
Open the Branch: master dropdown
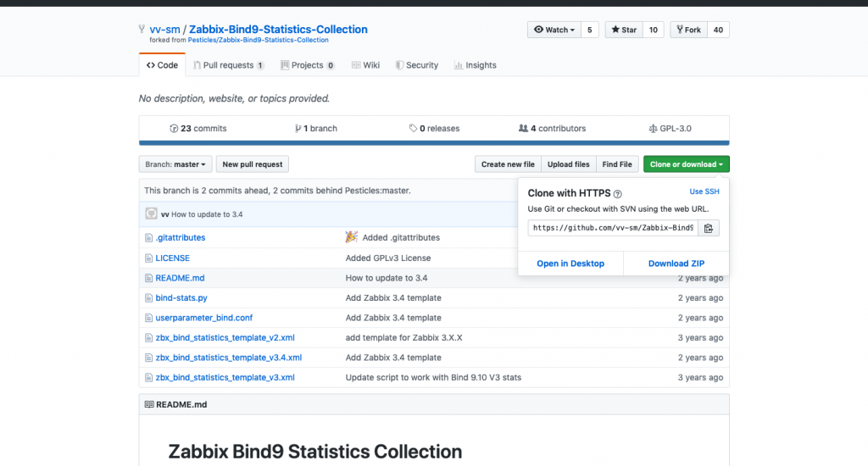coord(175,164)
